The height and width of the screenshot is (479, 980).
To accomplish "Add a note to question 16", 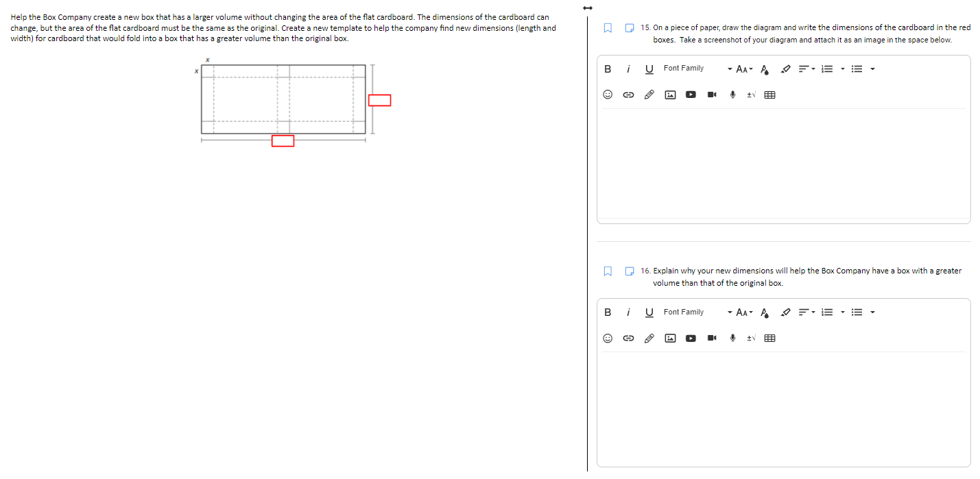I will coord(629,271).
